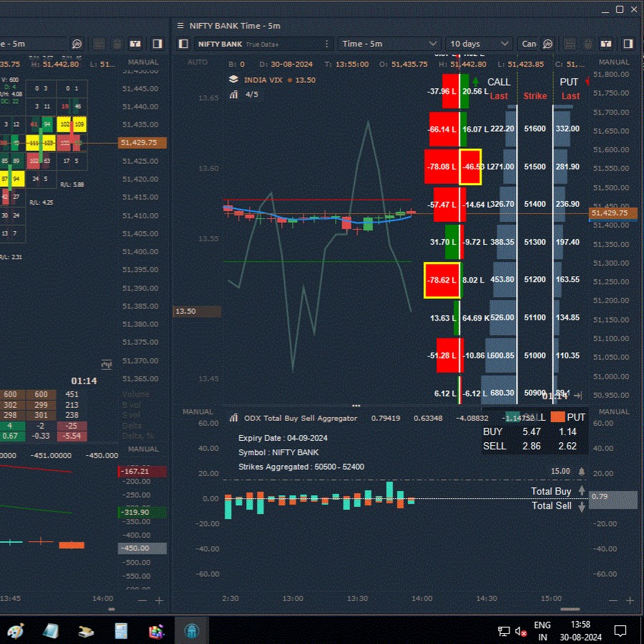Click the alert bell icon next to 15.00
Image resolution: width=644 pixels, height=644 pixels.
click(x=582, y=471)
